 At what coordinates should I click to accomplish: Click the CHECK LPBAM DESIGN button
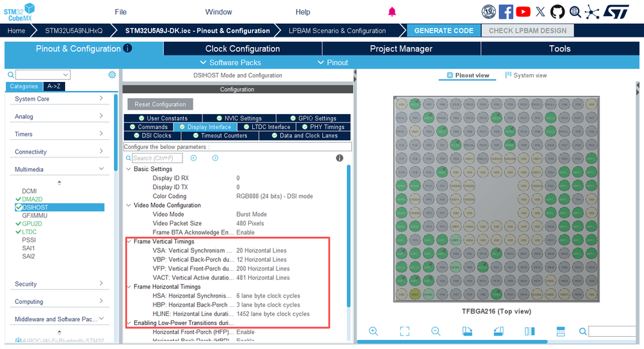(527, 30)
